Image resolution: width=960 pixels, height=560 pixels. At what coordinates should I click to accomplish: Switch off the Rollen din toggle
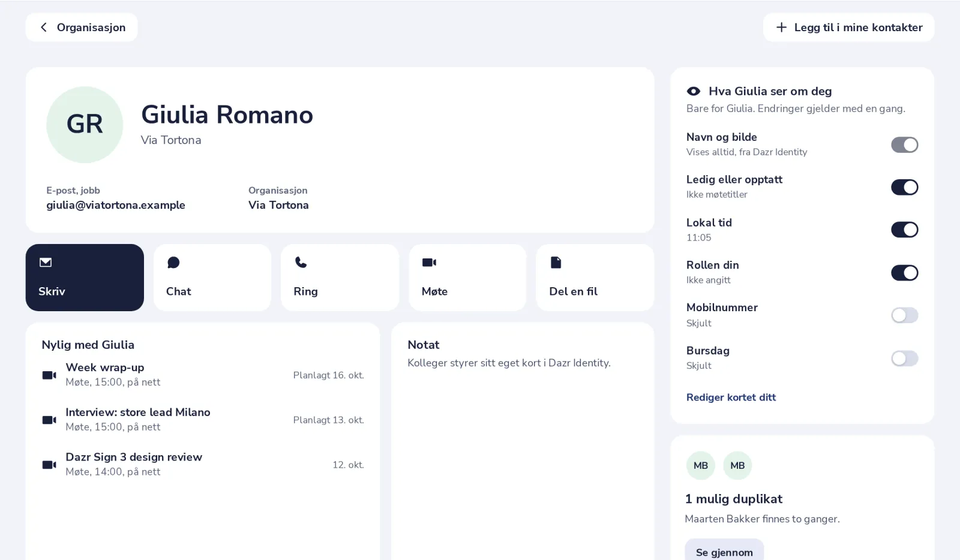click(x=904, y=273)
